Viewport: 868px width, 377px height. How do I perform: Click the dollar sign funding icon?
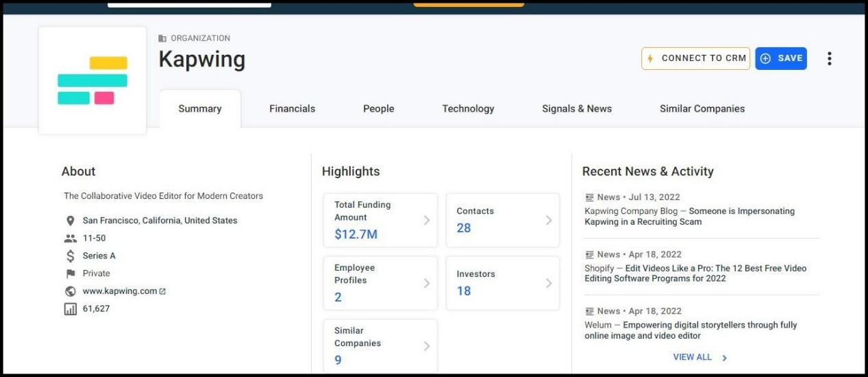click(70, 256)
